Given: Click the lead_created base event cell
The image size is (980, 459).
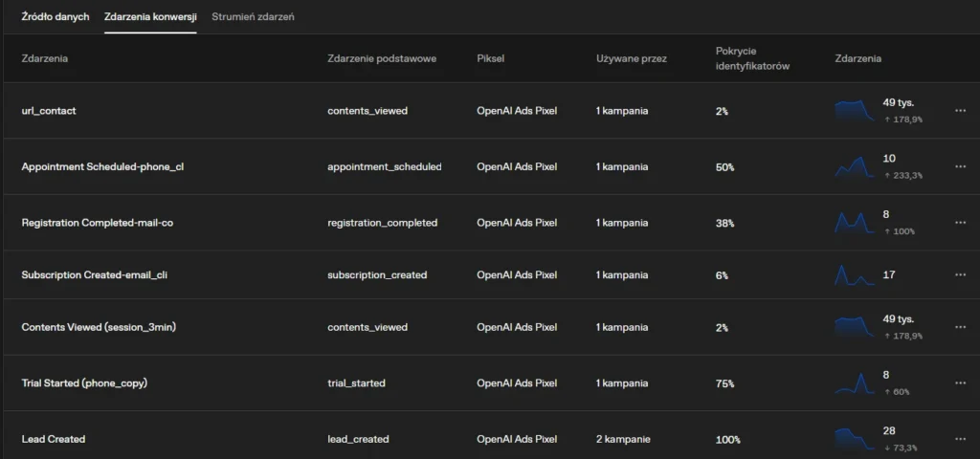Looking at the screenshot, I should (x=358, y=439).
